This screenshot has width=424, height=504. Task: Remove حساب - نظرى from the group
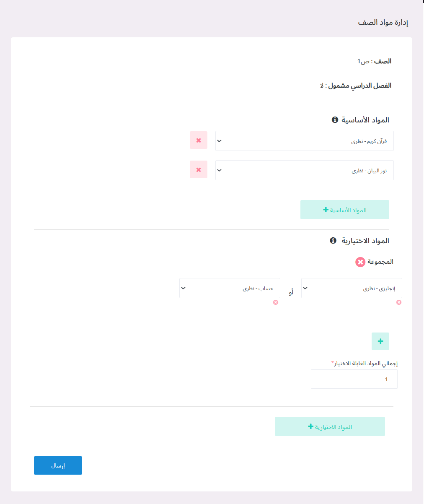point(276,302)
